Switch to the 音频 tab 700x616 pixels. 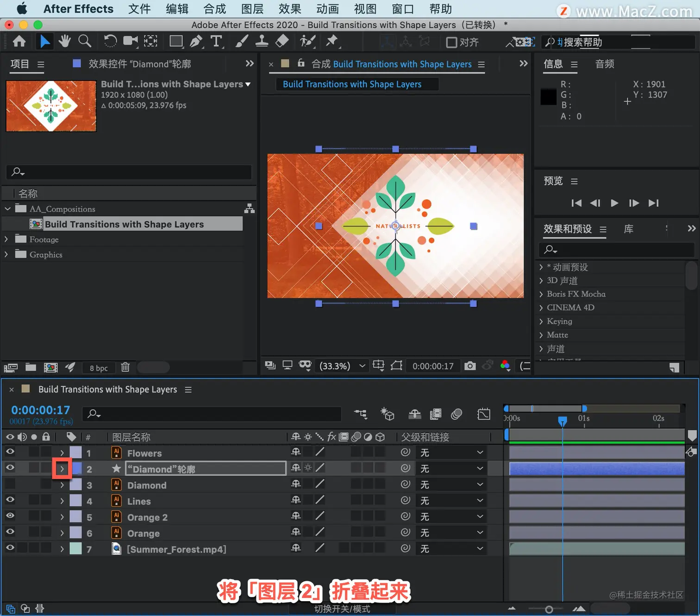pyautogui.click(x=605, y=64)
